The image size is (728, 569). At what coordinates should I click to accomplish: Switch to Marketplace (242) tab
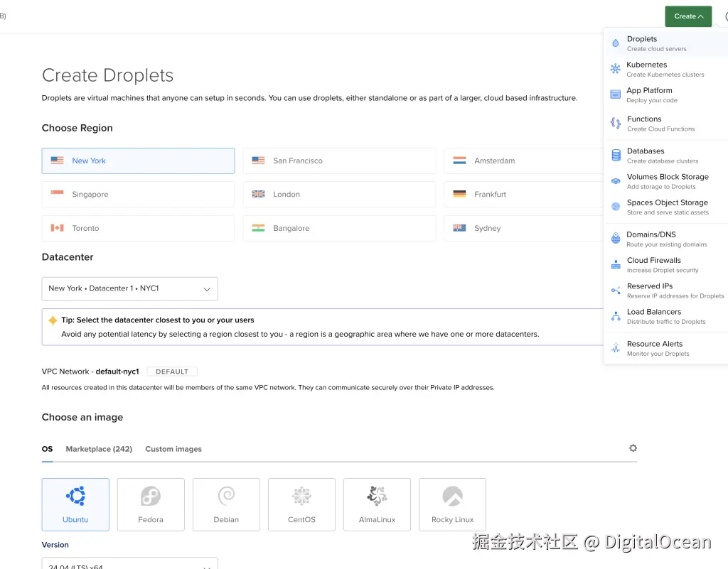tap(99, 449)
